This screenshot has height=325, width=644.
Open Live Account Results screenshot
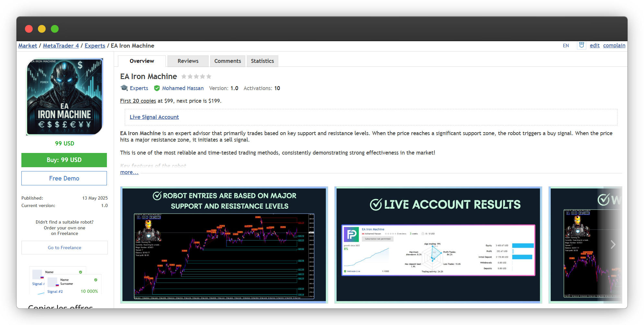pos(438,245)
